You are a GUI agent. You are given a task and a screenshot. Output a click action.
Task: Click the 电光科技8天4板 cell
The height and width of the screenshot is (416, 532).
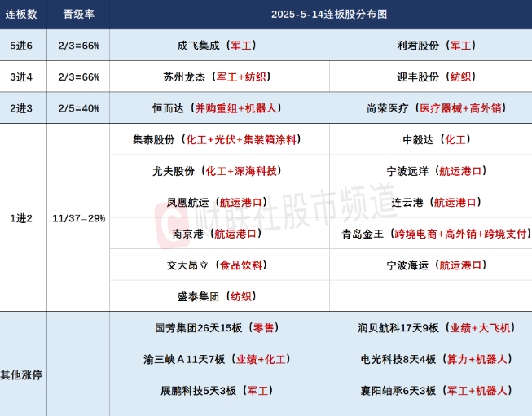[x=437, y=359]
